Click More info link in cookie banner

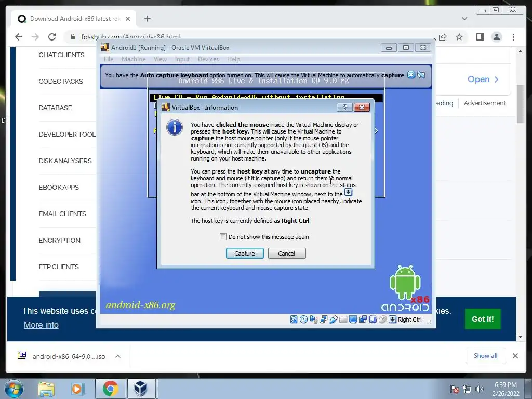(x=41, y=325)
